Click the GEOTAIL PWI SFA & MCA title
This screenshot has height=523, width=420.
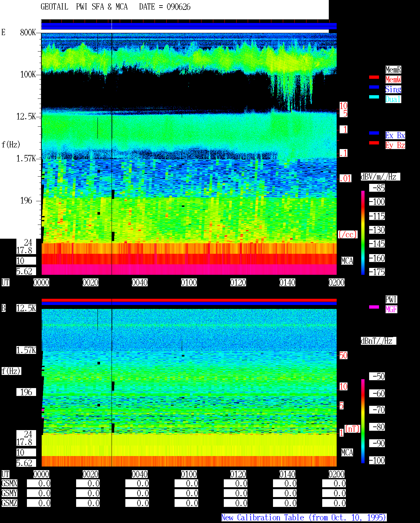(x=84, y=7)
